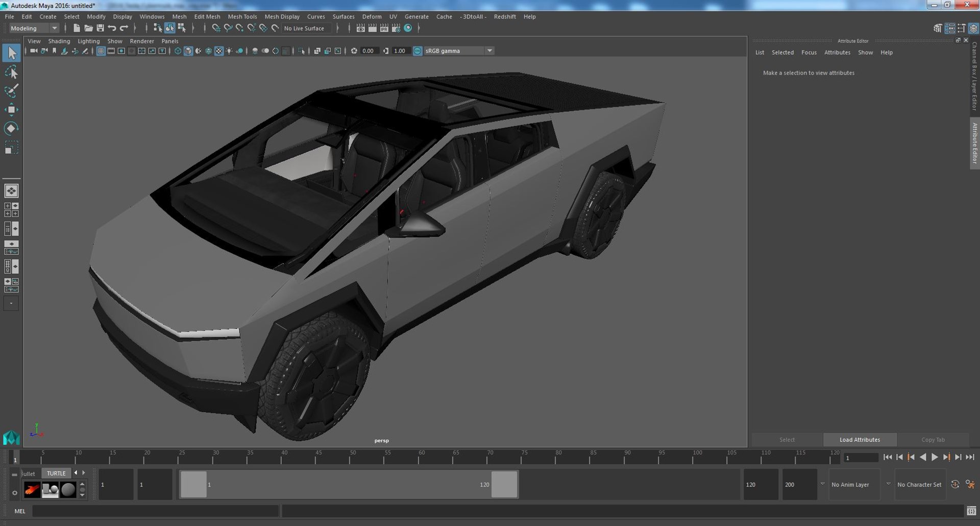Open the Mesh Tools menu
The height and width of the screenshot is (526, 980).
click(242, 16)
